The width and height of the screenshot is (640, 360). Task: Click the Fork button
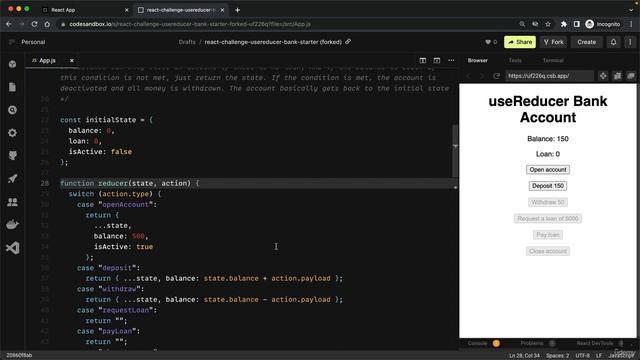(553, 42)
